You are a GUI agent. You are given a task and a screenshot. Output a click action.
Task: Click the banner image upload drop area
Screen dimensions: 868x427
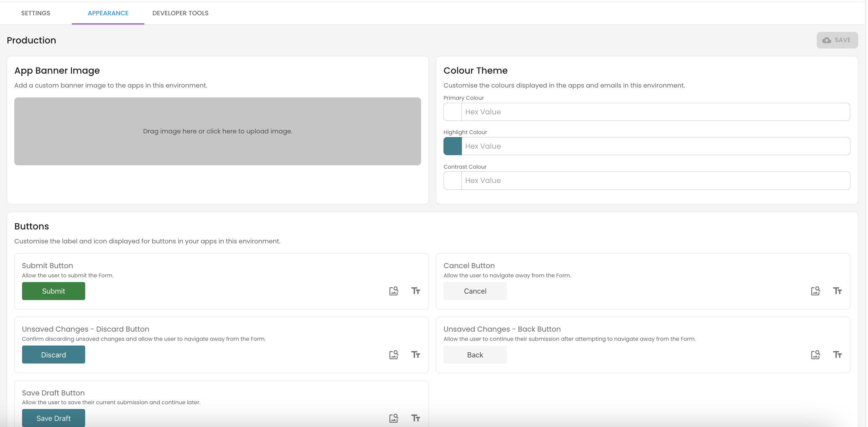pyautogui.click(x=218, y=131)
